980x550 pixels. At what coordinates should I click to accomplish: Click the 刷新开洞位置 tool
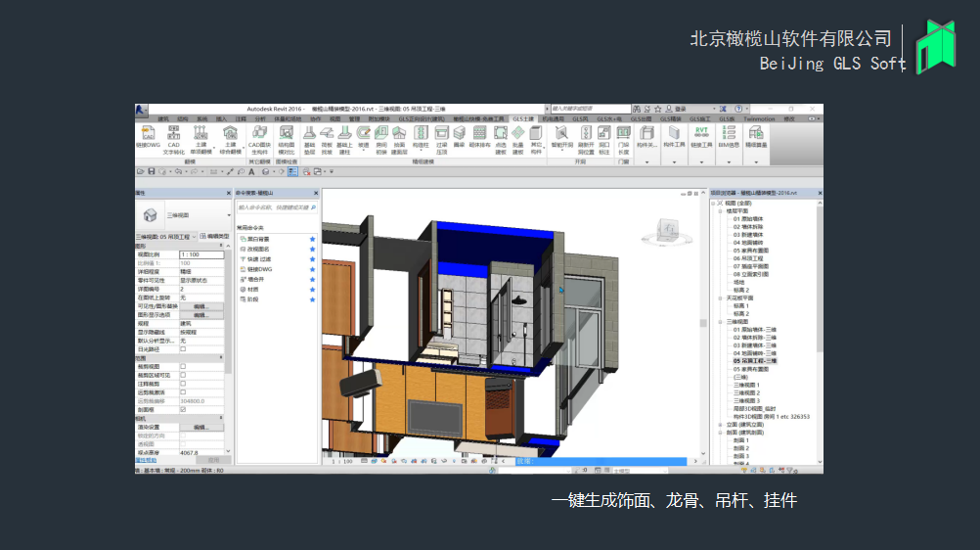click(586, 140)
